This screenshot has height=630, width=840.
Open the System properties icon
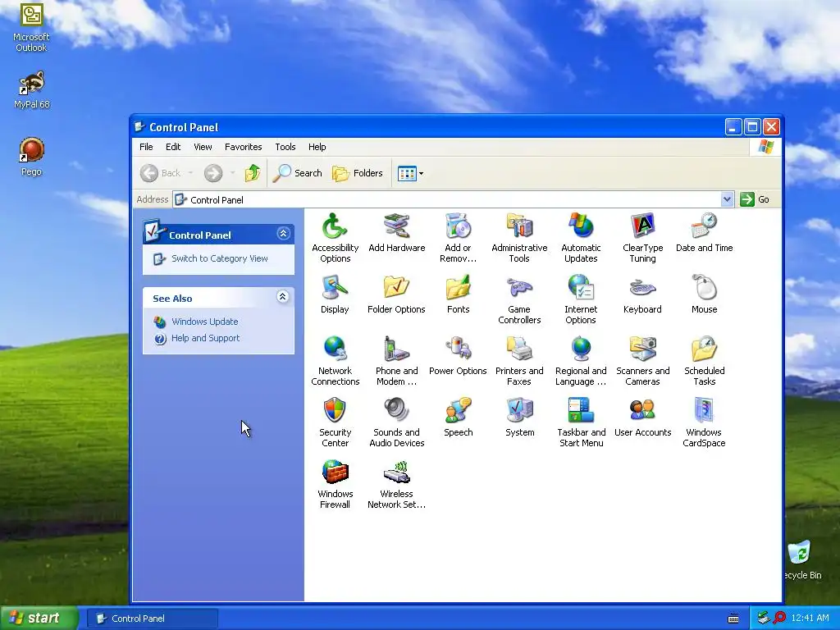click(519, 411)
